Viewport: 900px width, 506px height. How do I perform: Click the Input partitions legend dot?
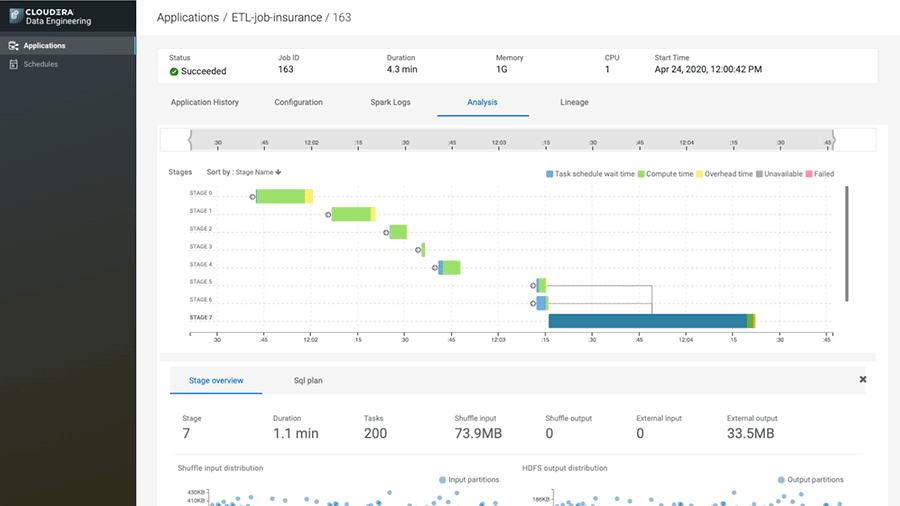(442, 480)
